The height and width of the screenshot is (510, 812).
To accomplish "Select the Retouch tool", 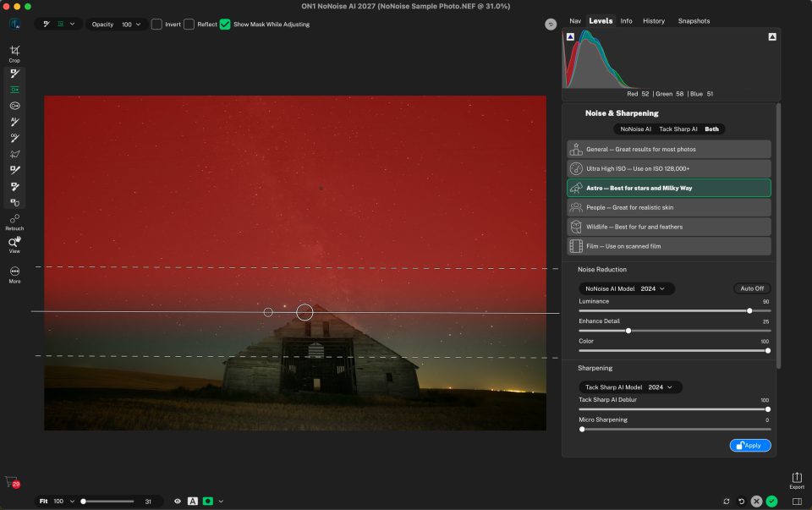I will pos(14,222).
